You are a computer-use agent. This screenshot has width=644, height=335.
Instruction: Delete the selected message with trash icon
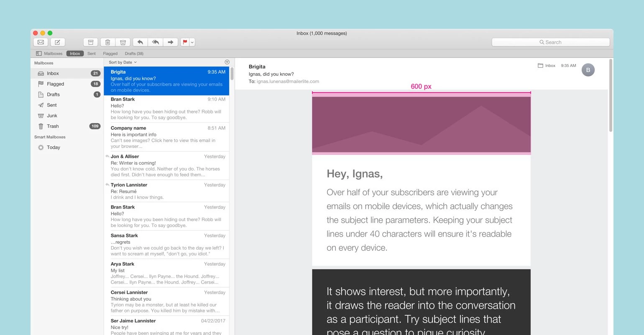107,42
